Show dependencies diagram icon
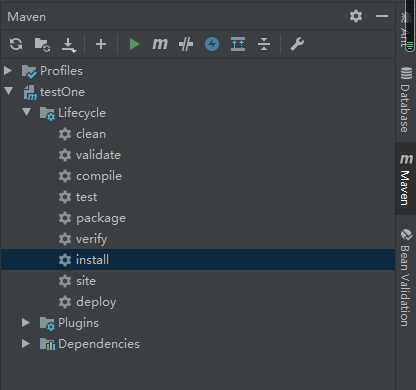The width and height of the screenshot is (416, 390). tap(238, 44)
